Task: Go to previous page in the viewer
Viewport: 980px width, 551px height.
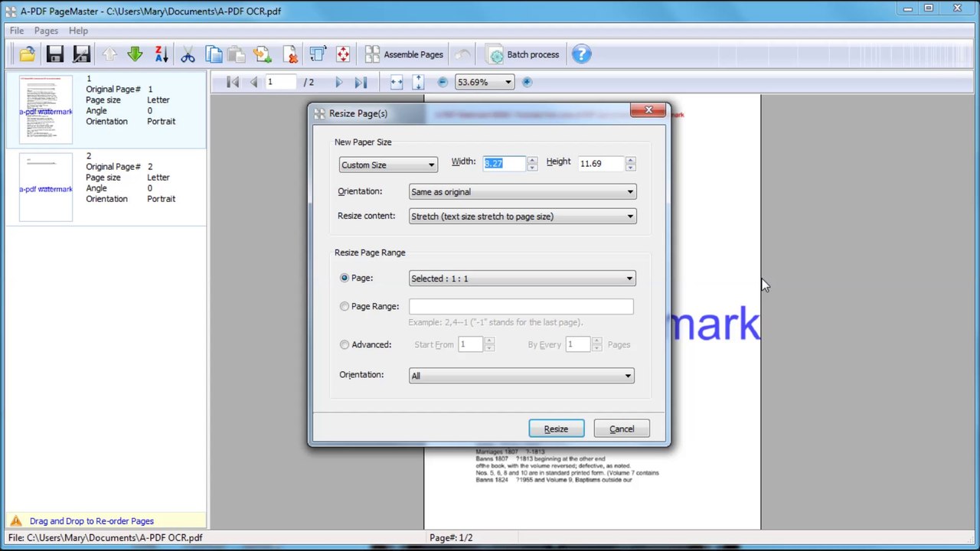Action: pyautogui.click(x=253, y=82)
